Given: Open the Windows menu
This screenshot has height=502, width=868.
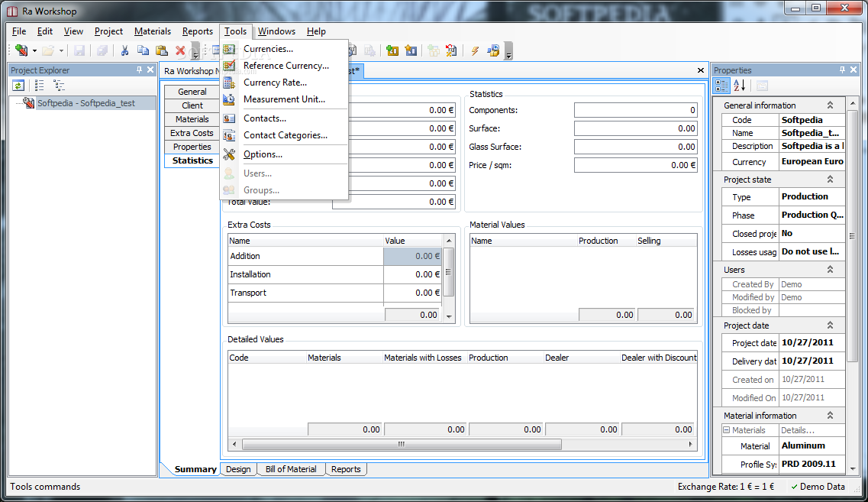Looking at the screenshot, I should pyautogui.click(x=276, y=31).
